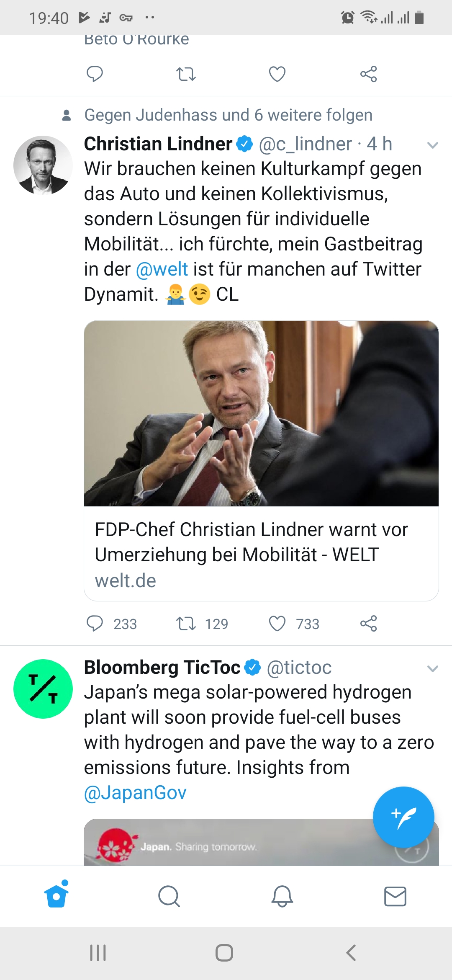Compose a new tweet
The height and width of the screenshot is (980, 452).
[403, 817]
